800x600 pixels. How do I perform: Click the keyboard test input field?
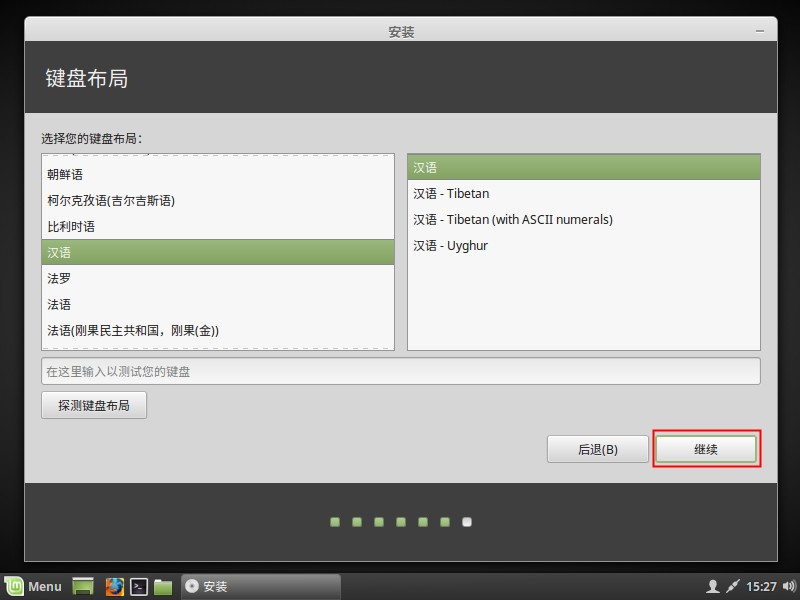[x=400, y=370]
